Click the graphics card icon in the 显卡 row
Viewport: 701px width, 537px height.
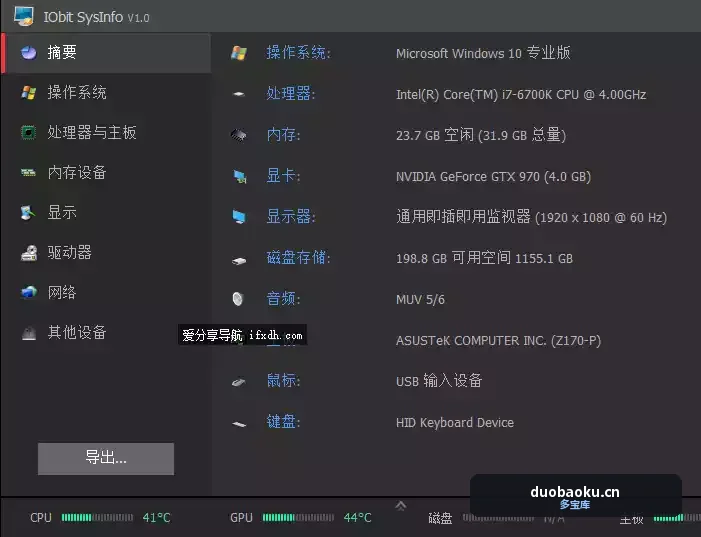point(240,176)
